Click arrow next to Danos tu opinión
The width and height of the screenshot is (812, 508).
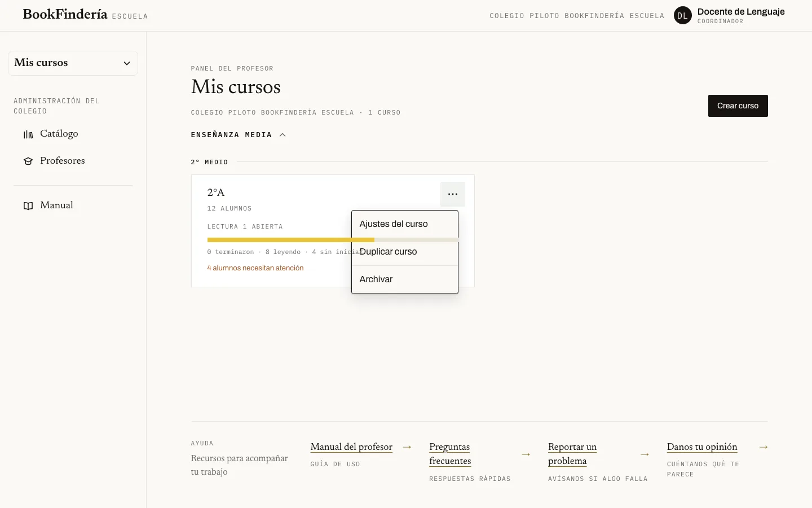coord(764,447)
